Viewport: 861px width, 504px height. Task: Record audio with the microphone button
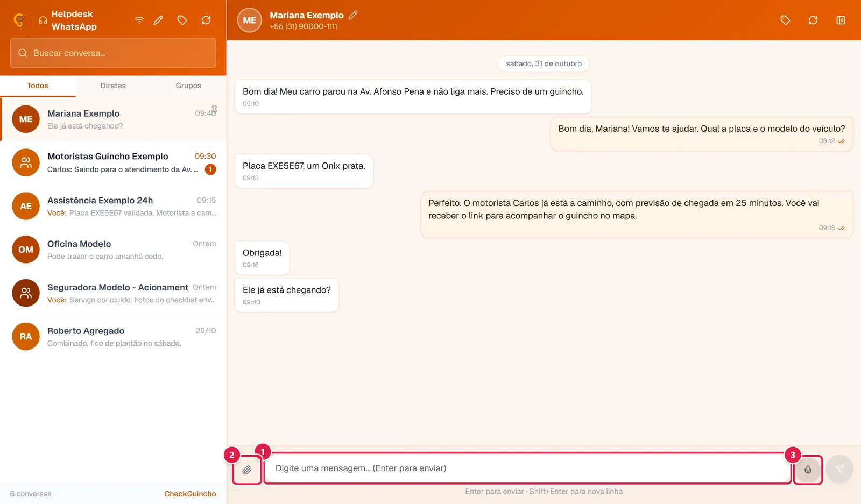pos(808,470)
